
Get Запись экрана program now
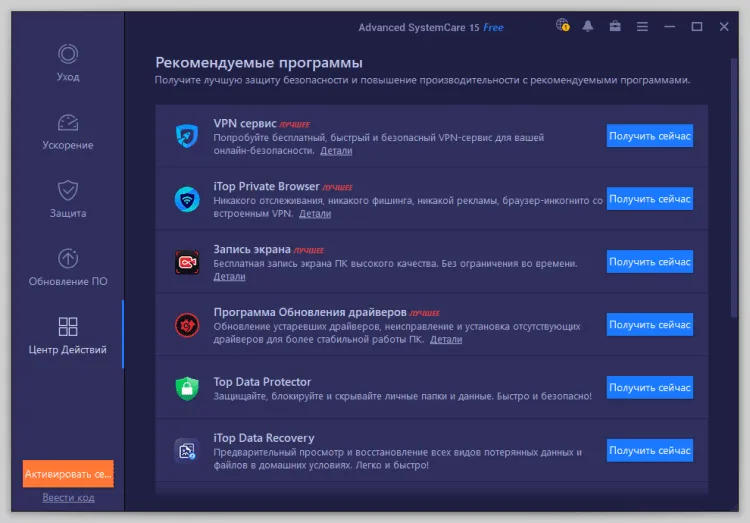pos(650,262)
